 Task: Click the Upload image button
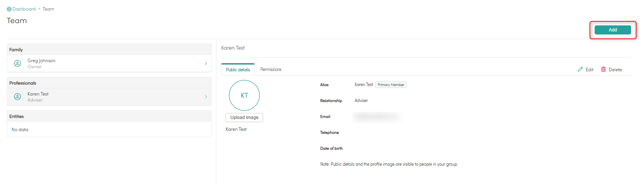tap(244, 118)
